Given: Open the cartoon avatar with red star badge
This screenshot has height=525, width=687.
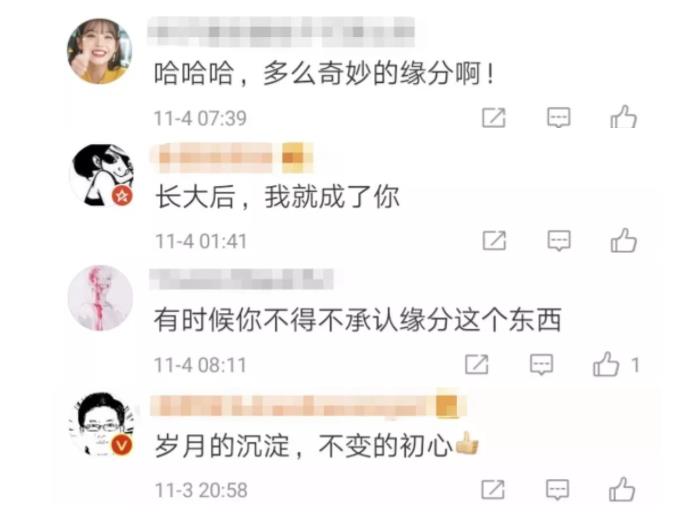Looking at the screenshot, I should [101, 175].
